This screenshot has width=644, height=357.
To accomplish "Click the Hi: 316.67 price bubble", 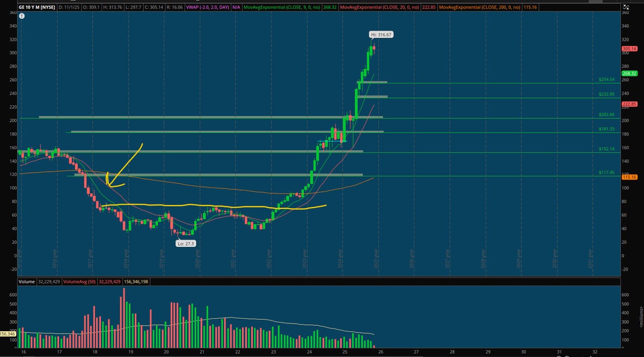I will 382,34.
